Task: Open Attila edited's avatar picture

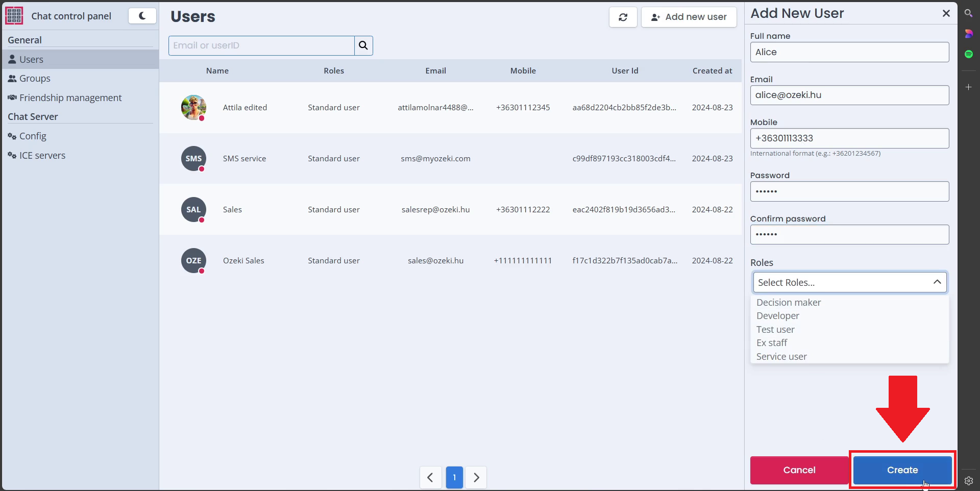Action: (193, 107)
